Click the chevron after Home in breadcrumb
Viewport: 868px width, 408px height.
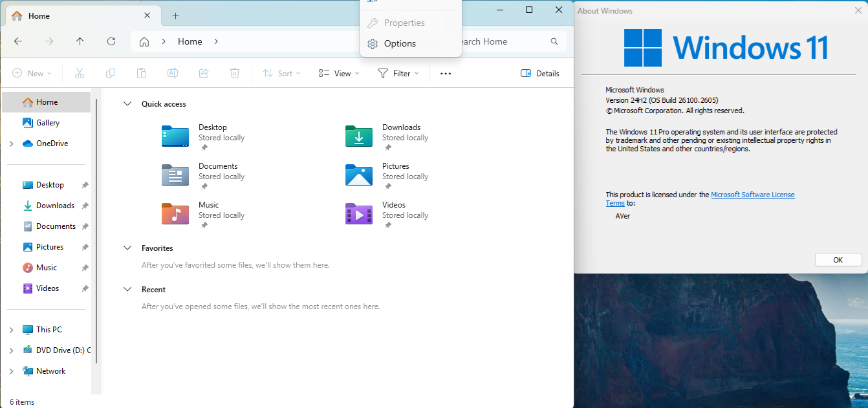216,41
